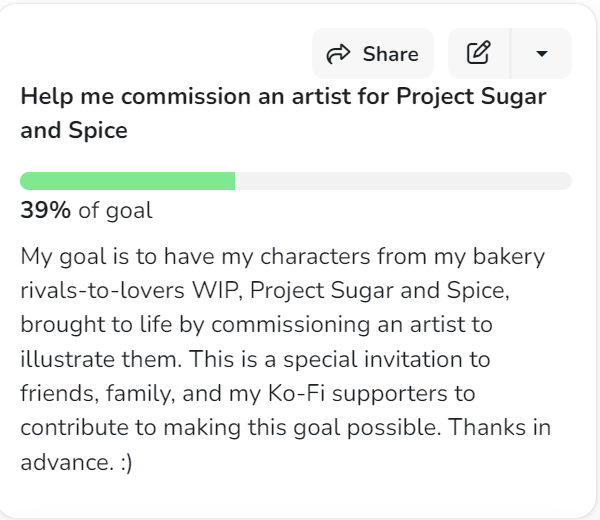Click 'contribute to making this goal possible'
This screenshot has width=600, height=520.
click(230, 428)
